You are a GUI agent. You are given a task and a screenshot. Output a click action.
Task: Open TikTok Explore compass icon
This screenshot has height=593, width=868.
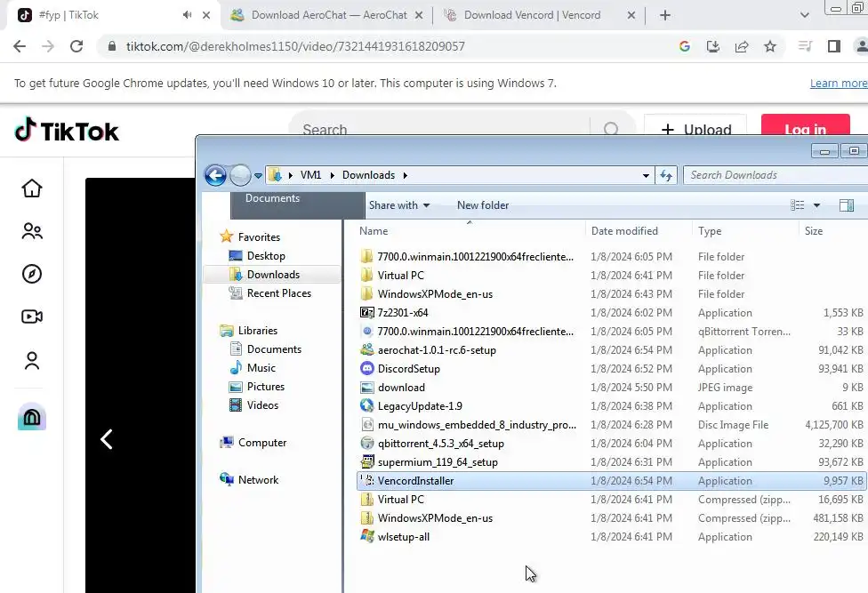(31, 274)
